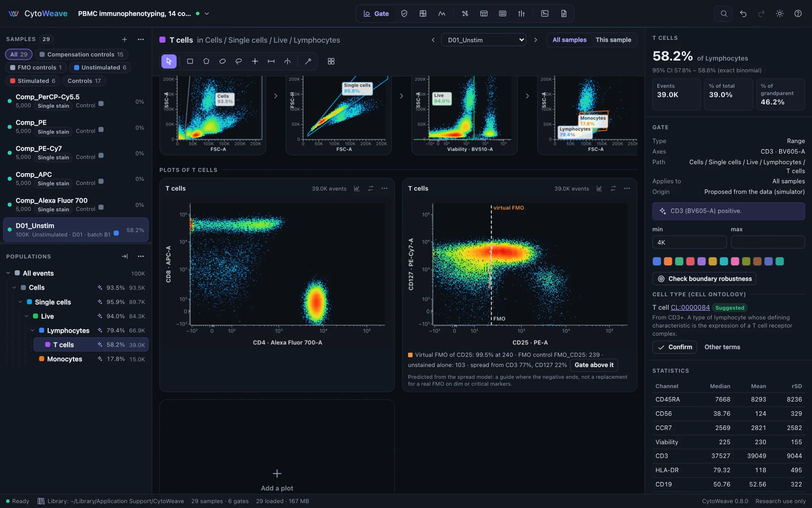Go to next sample chevron
Image resolution: width=812 pixels, height=508 pixels.
click(x=536, y=40)
